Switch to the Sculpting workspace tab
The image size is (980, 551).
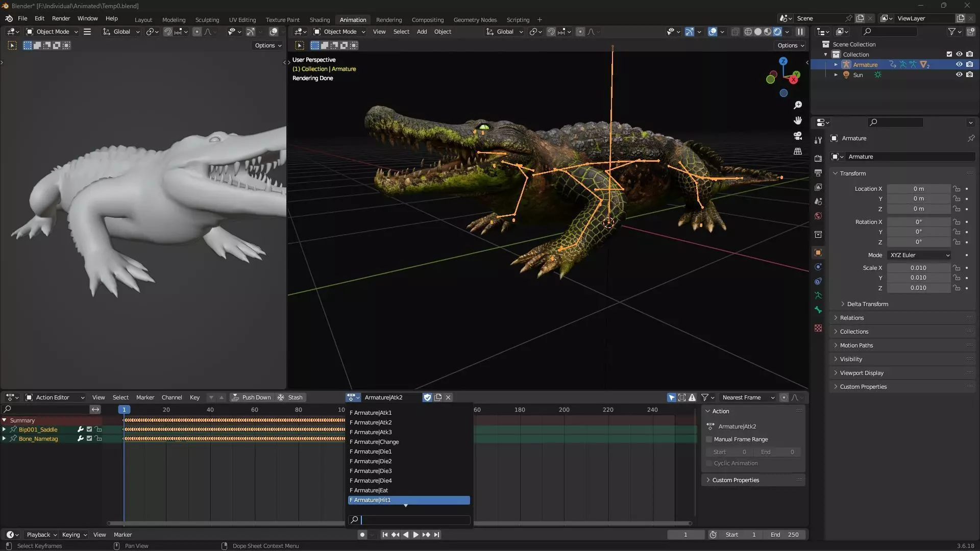207,20
